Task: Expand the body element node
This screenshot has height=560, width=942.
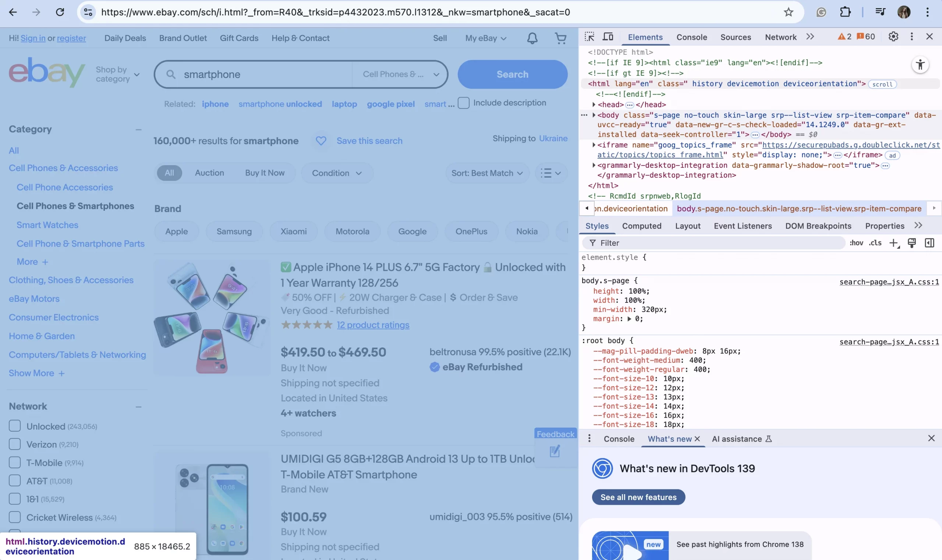Action: 594,115
